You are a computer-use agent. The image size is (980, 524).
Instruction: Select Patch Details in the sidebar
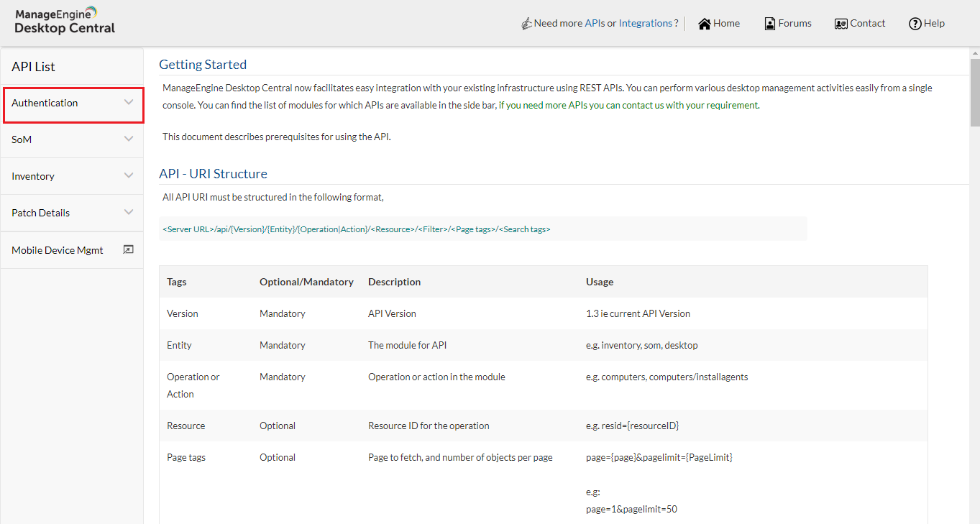point(41,213)
